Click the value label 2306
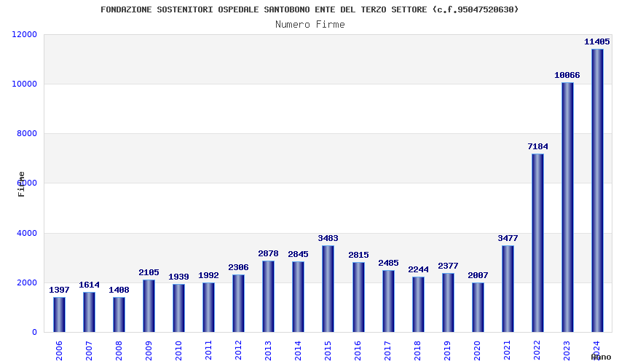 pyautogui.click(x=238, y=267)
